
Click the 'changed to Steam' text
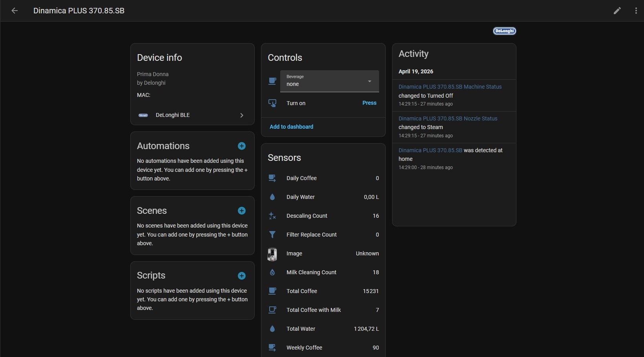[x=421, y=127]
